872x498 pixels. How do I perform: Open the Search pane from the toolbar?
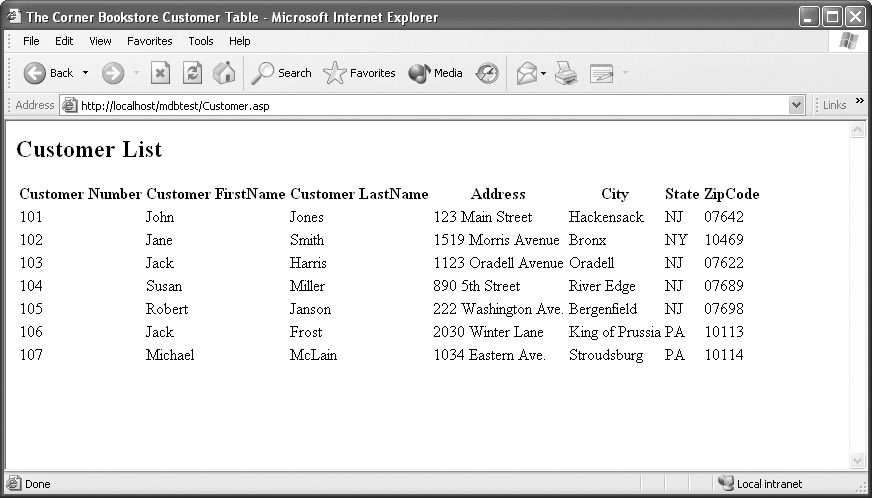[282, 73]
